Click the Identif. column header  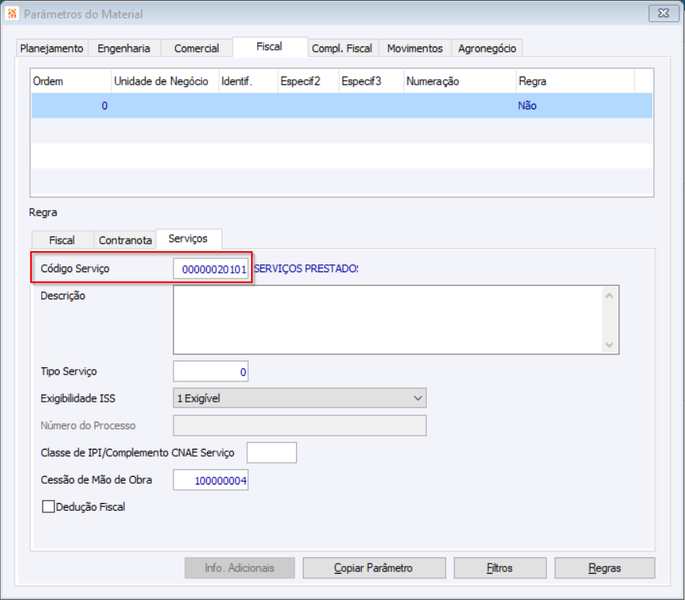[x=248, y=81]
